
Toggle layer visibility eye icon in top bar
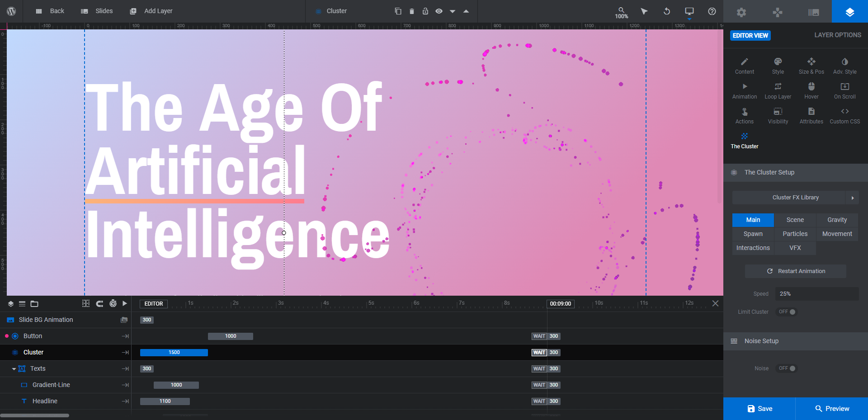pos(439,11)
